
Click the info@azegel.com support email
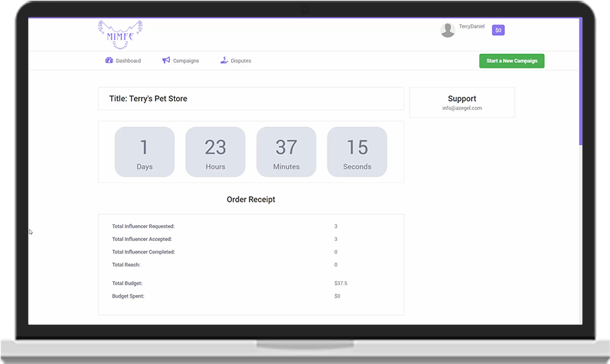click(461, 108)
